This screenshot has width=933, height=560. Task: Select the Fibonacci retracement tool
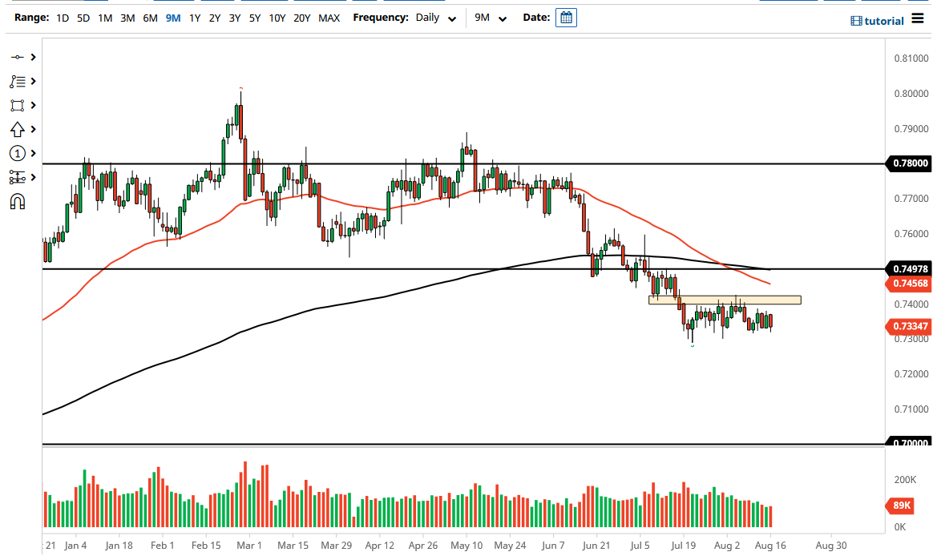tap(18, 81)
